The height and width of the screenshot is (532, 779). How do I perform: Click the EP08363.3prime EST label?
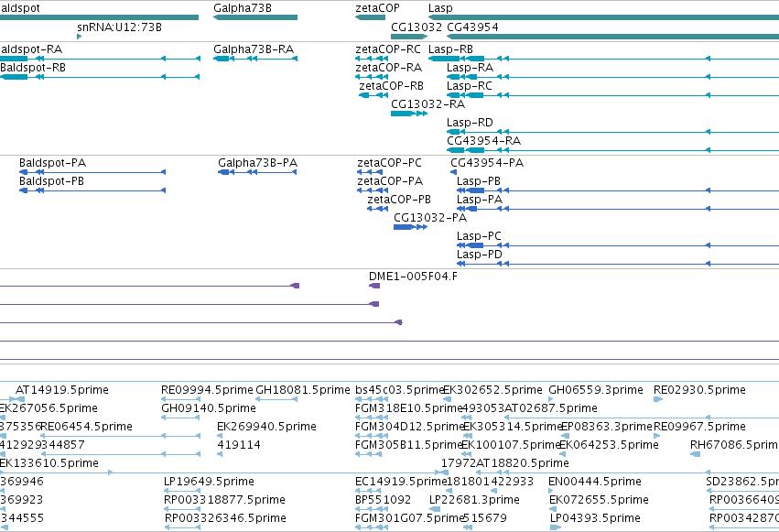[x=607, y=428]
